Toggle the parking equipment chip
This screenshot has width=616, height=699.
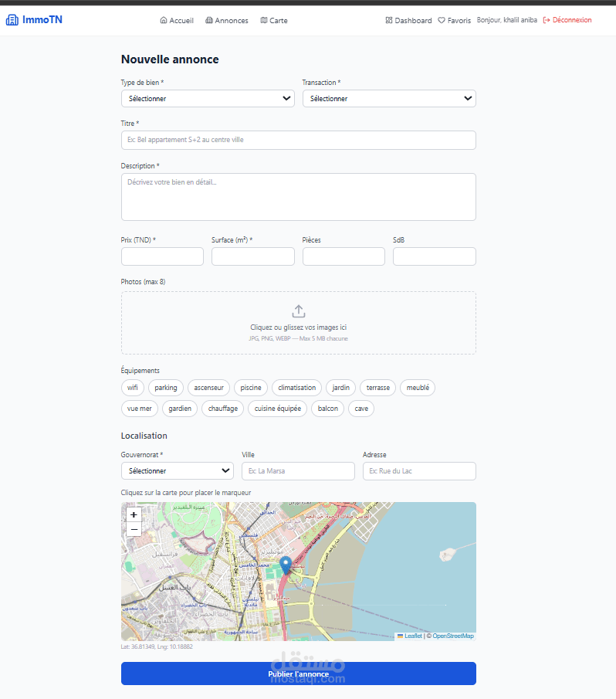coord(166,388)
